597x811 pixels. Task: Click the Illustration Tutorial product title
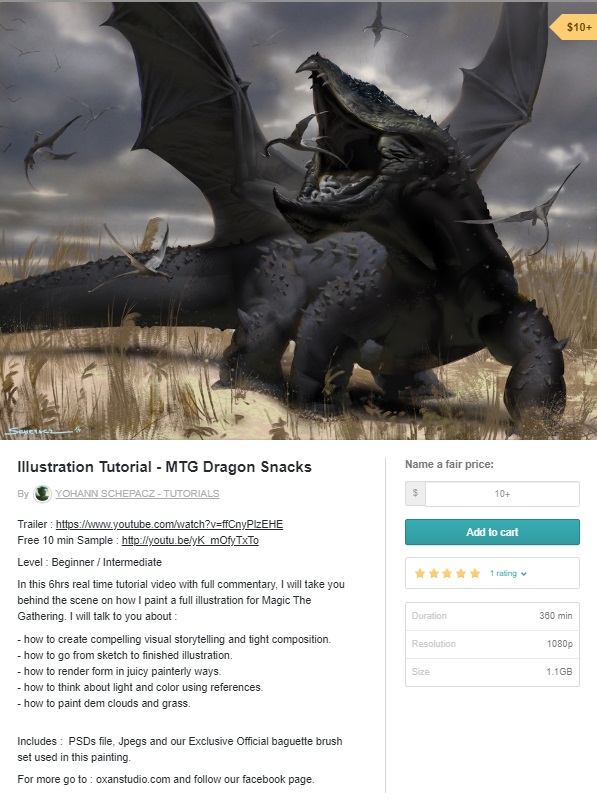click(x=165, y=467)
